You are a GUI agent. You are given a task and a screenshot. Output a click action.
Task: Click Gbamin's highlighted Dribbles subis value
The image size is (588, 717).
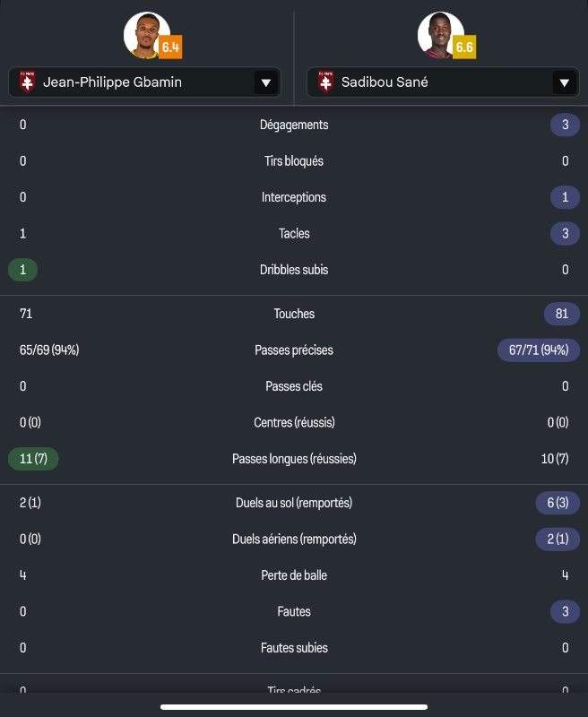[x=23, y=269]
